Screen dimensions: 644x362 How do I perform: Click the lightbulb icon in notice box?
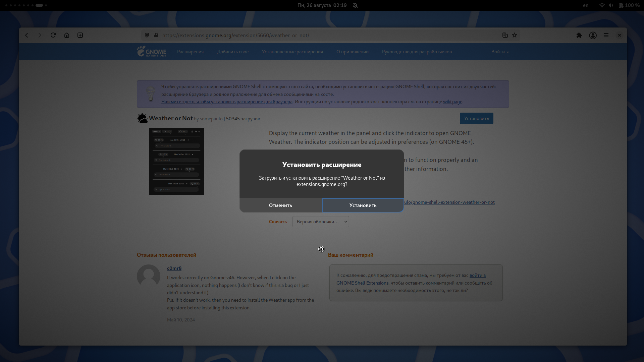click(151, 94)
